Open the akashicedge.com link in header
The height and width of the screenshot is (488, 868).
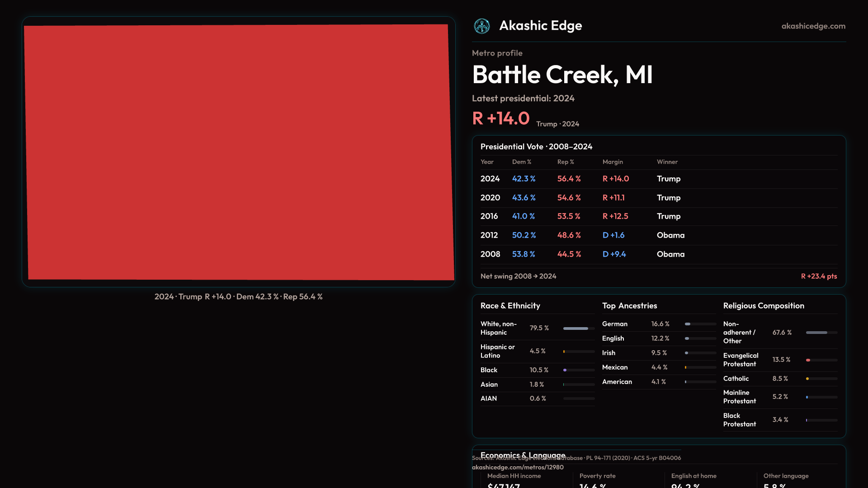pyautogui.click(x=813, y=26)
